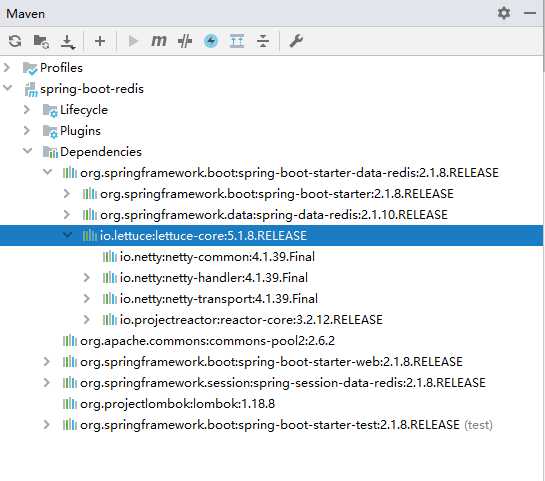Image resolution: width=545 pixels, height=481 pixels.
Task: Select io.netty:netty-transport:4.1.39.Final text
Action: coord(219,299)
